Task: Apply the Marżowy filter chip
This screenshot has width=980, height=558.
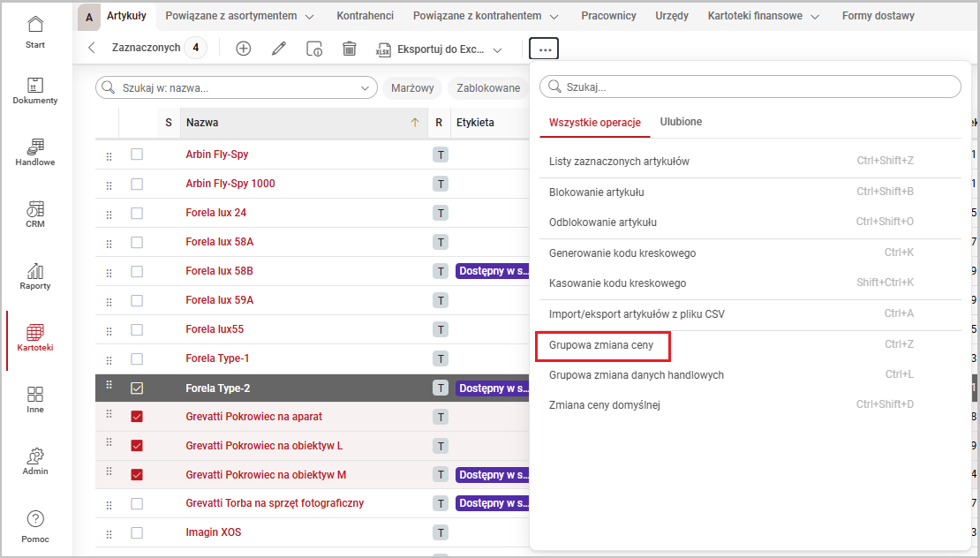Action: pyautogui.click(x=411, y=88)
